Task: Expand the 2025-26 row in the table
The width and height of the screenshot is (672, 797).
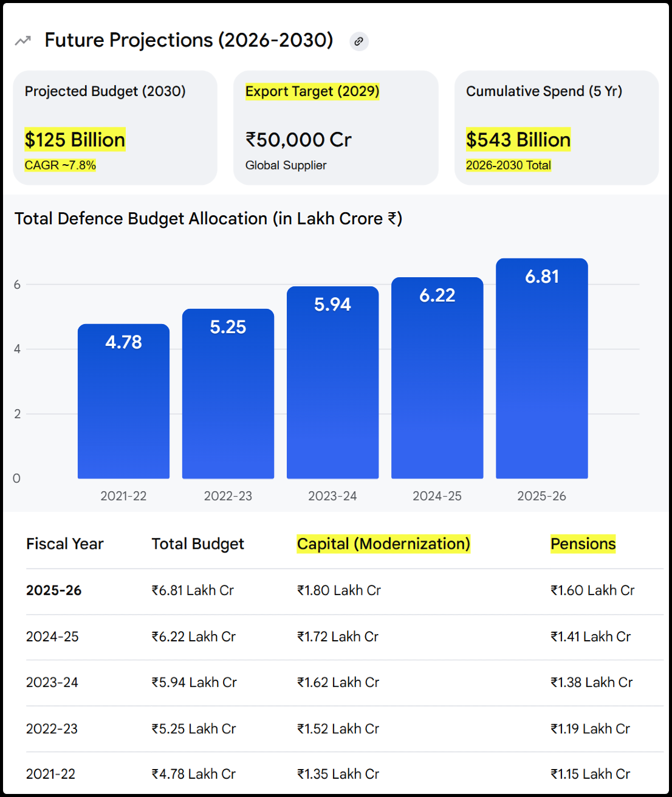Action: pyautogui.click(x=54, y=590)
